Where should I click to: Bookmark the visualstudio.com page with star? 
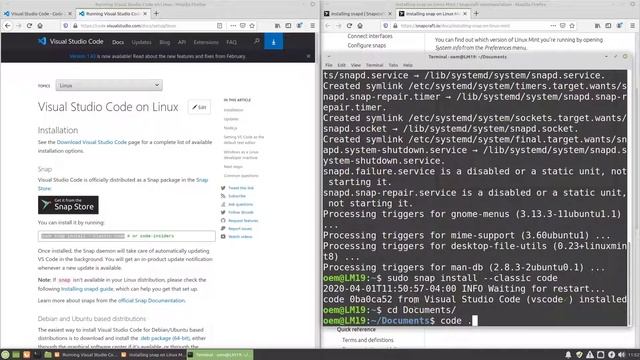[x=252, y=26]
